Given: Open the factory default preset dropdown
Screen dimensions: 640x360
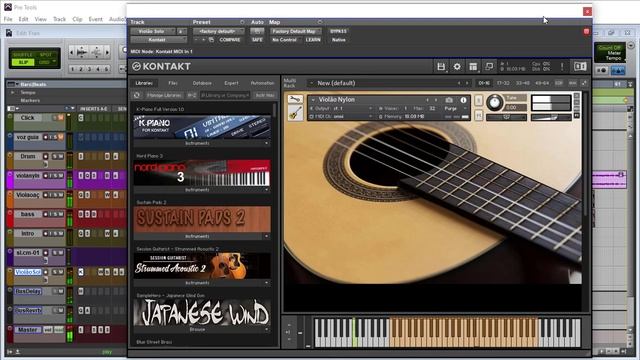Looking at the screenshot, I should [x=218, y=31].
